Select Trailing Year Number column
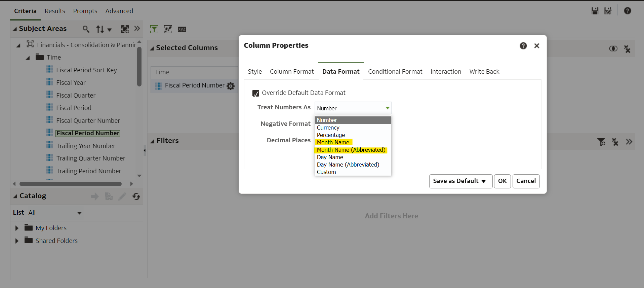644x288 pixels. click(x=86, y=146)
